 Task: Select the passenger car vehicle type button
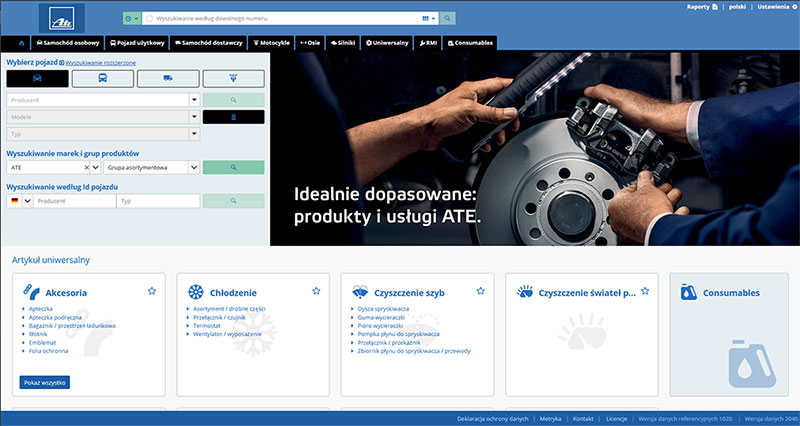pos(37,79)
